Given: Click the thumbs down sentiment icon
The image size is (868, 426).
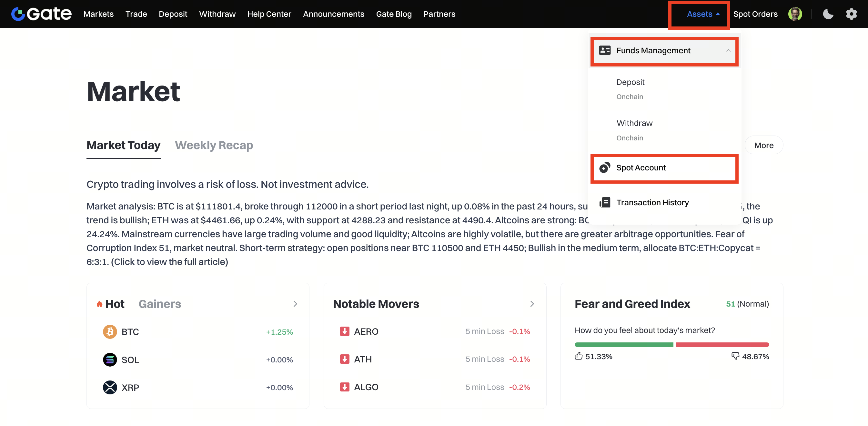Looking at the screenshot, I should coord(735,356).
